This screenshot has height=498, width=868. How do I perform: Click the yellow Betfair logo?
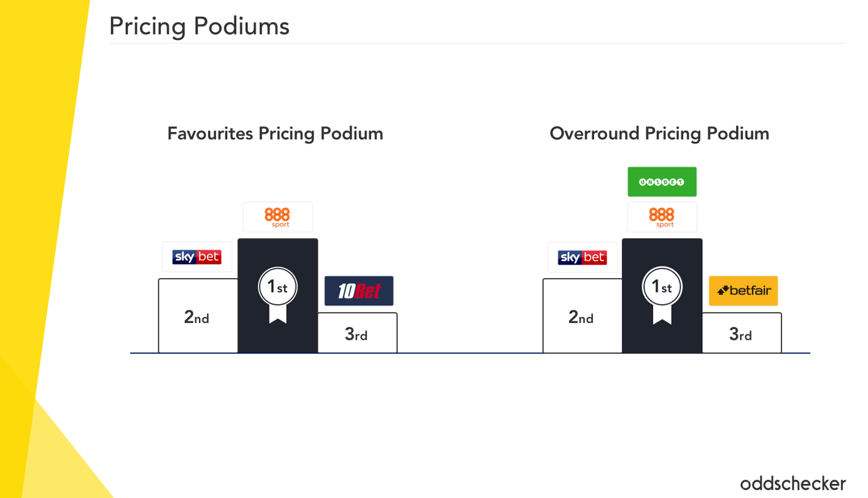point(743,291)
